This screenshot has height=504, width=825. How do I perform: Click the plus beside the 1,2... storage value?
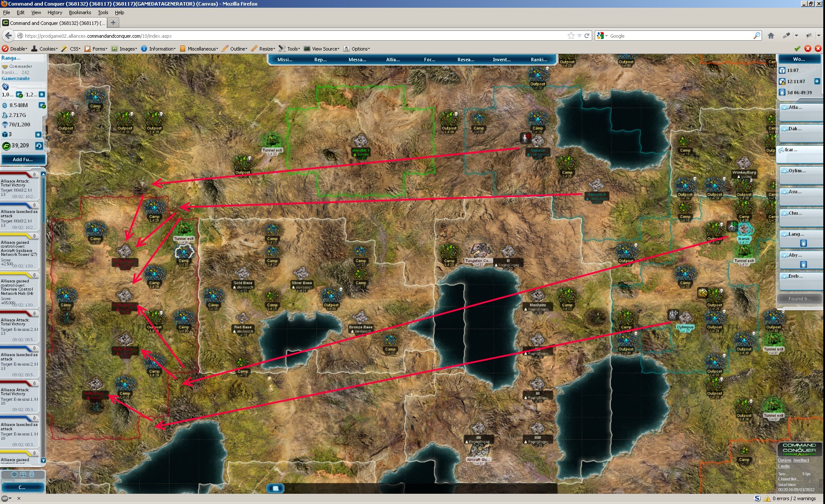(42, 94)
